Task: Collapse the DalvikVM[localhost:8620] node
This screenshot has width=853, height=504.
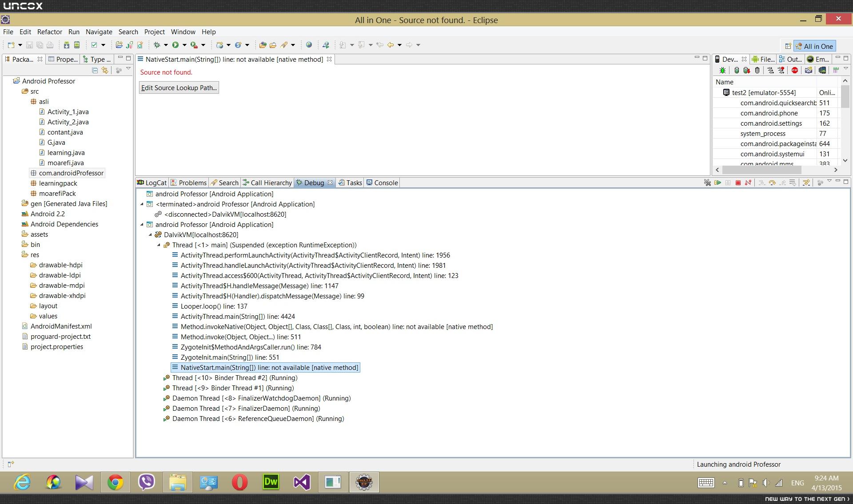Action: coord(150,235)
